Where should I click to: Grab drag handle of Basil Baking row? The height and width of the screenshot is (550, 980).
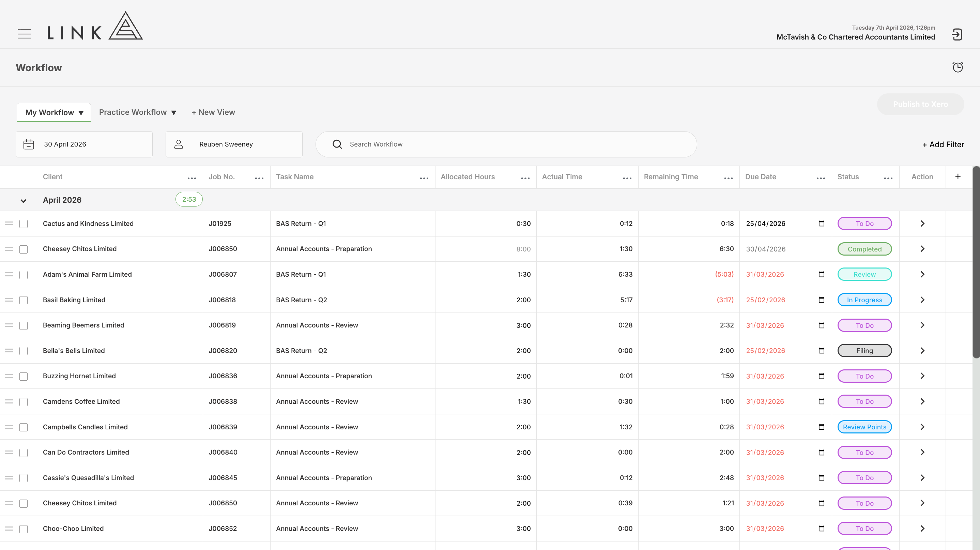[9, 300]
